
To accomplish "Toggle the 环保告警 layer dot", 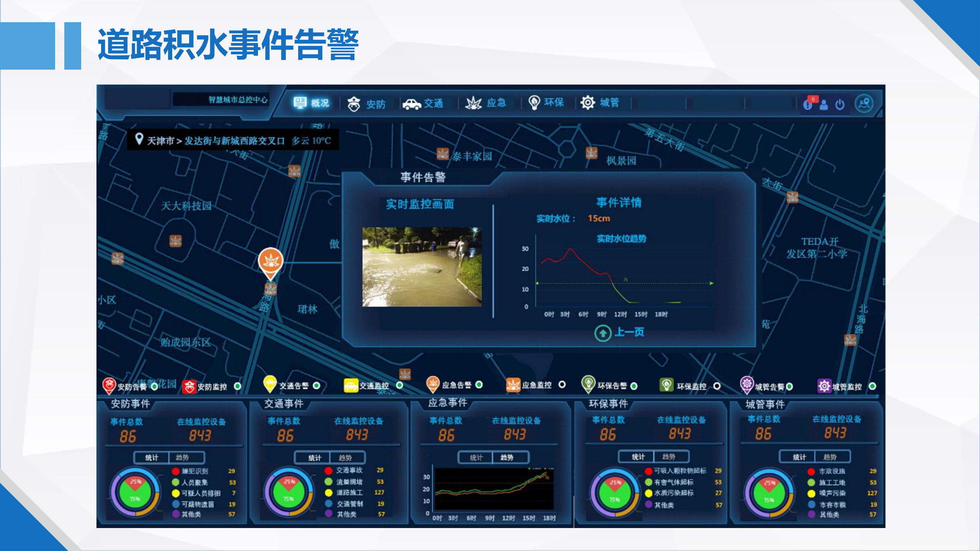I will 634,386.
